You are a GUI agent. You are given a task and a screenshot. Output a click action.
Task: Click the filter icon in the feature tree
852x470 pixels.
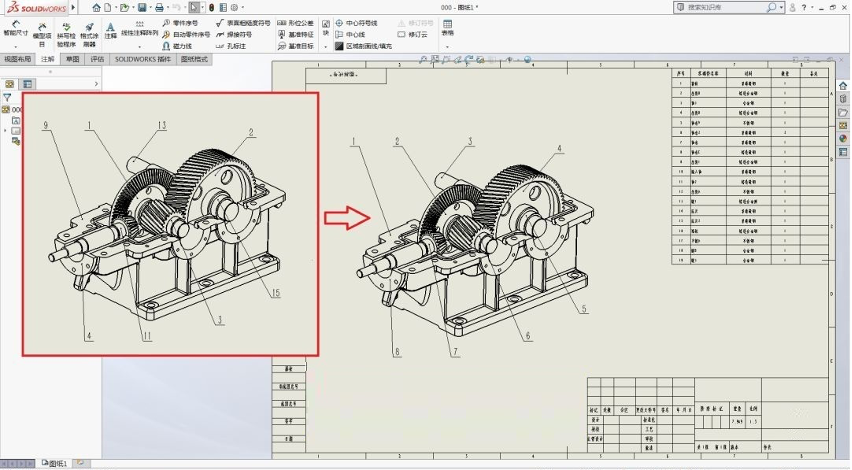click(x=7, y=98)
